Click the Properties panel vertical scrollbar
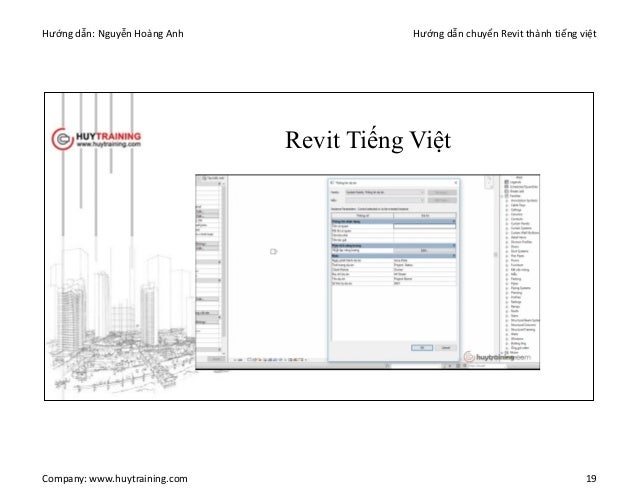Image resolution: width=638 pixels, height=493 pixels. pyautogui.click(x=223, y=264)
